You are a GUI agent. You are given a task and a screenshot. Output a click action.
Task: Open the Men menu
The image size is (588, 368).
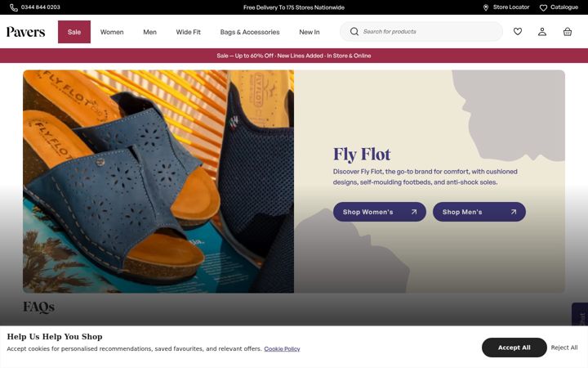[x=149, y=32]
